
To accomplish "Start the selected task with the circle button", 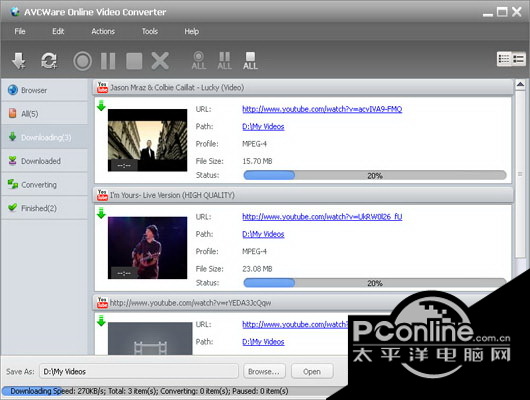I will click(82, 61).
